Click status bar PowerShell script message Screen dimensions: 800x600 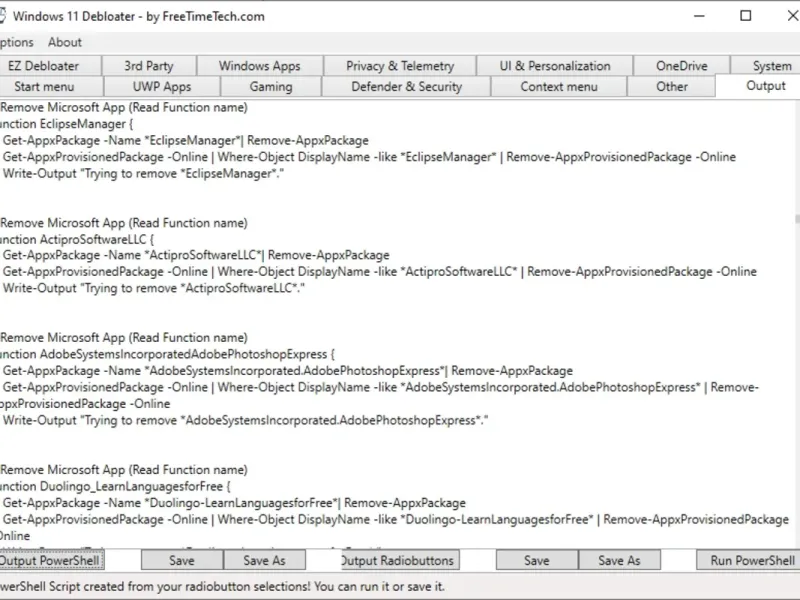click(x=222, y=586)
